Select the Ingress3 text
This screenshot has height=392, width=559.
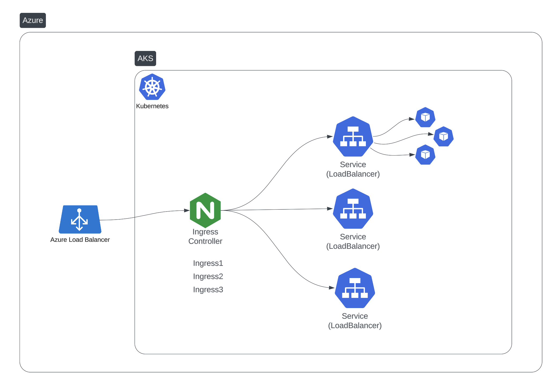tap(208, 290)
